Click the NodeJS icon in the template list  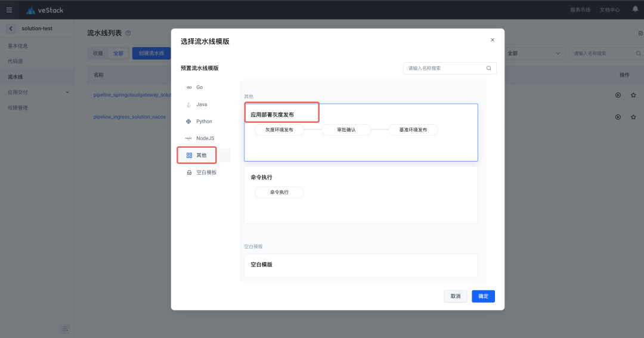(188, 138)
